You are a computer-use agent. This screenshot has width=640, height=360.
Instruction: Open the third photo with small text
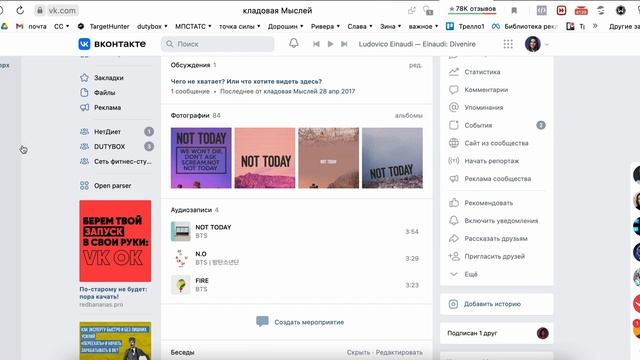point(329,158)
